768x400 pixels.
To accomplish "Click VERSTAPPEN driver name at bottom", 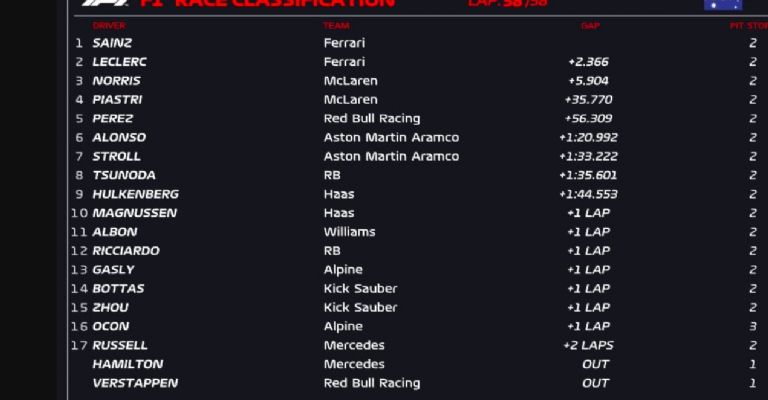I will point(135,383).
